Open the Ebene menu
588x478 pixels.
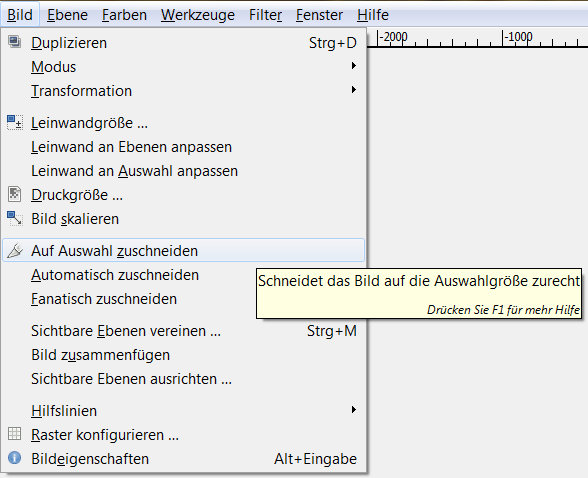(68, 15)
